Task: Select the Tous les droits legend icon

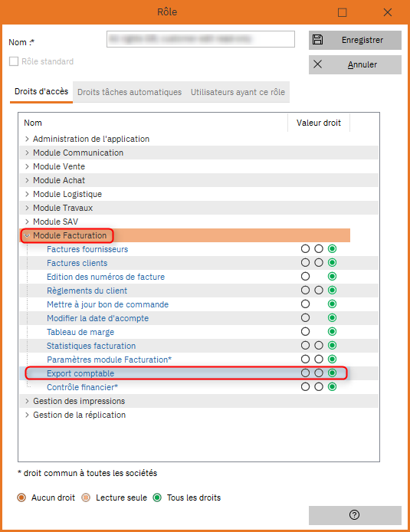Action: (x=157, y=498)
